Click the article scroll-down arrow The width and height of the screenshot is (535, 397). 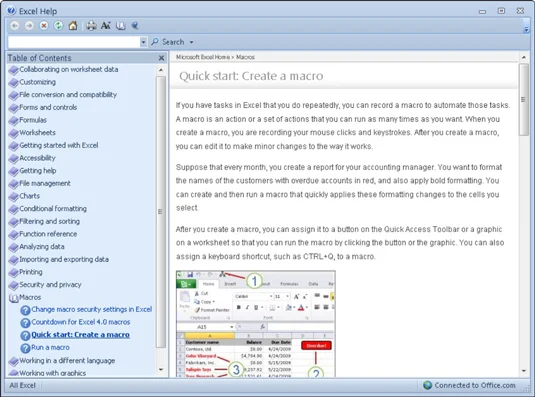[x=524, y=371]
